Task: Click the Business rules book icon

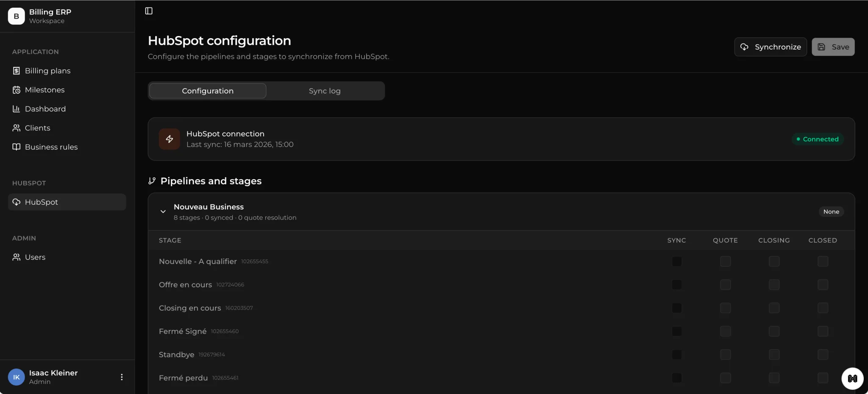Action: click(17, 147)
